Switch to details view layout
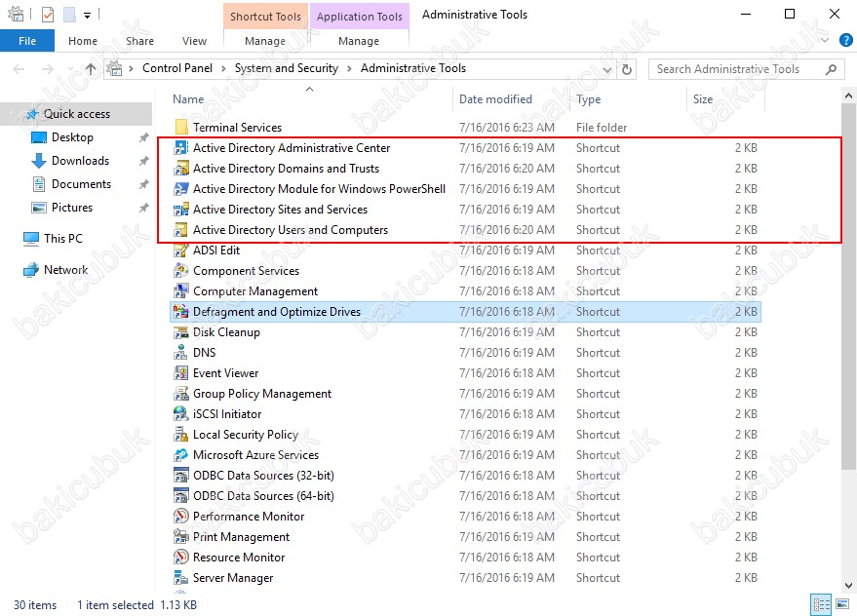857x616 pixels. tap(821, 604)
